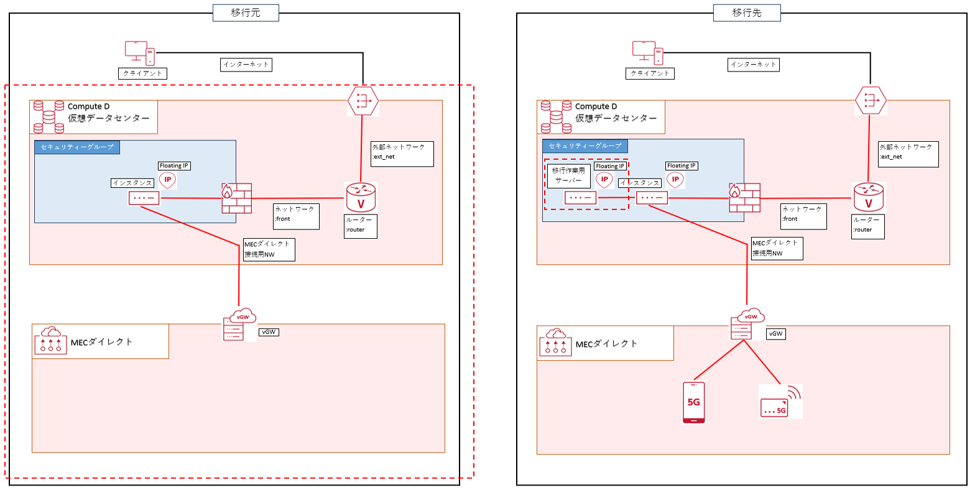The height and width of the screenshot is (490, 980).
Task: Select the 5G wireless router icon
Action: point(780,401)
